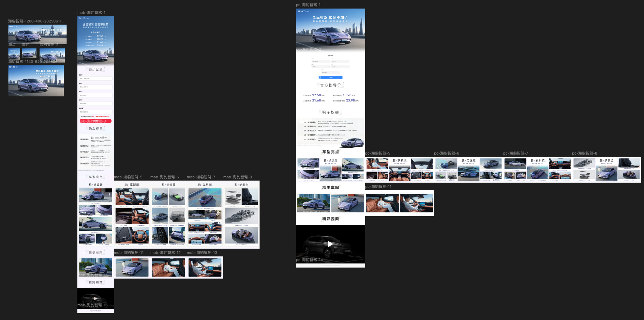The image size is (644, 320).
Task: Click 豹·发科技 title in pc-海豹智驾-7
Action: 538,160
